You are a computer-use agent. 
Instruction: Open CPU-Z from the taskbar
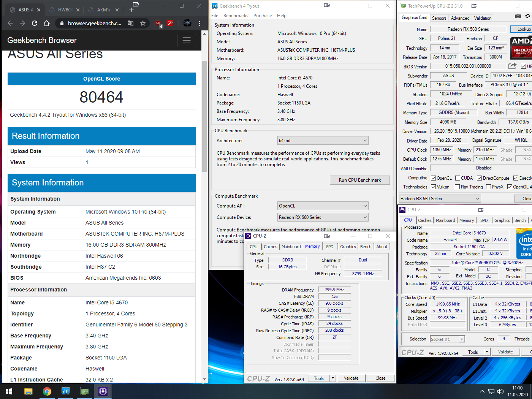click(103, 391)
